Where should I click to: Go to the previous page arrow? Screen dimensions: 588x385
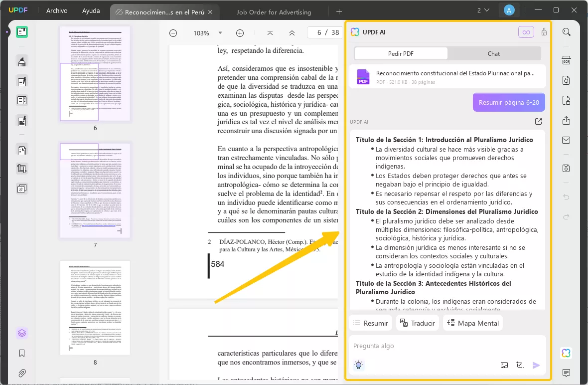[x=292, y=33]
